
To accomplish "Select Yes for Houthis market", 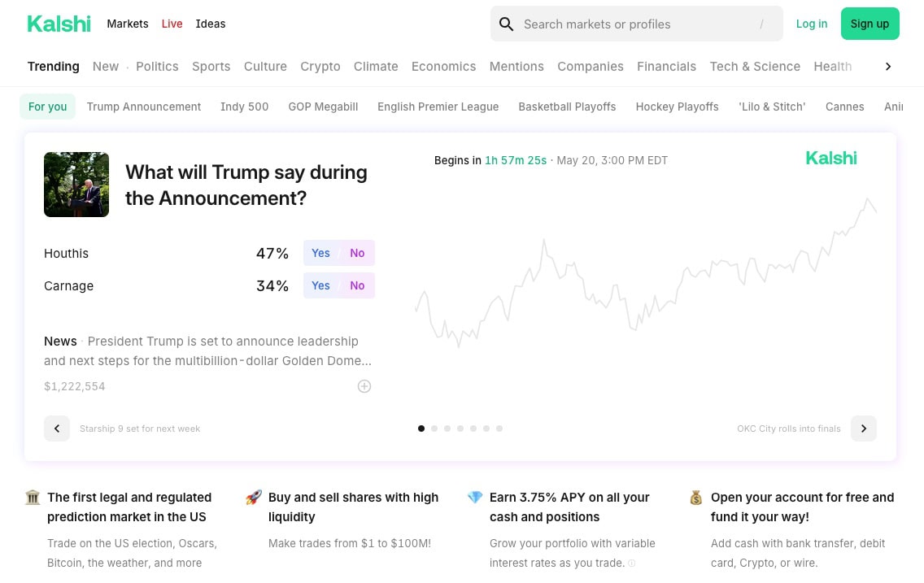I will [320, 253].
